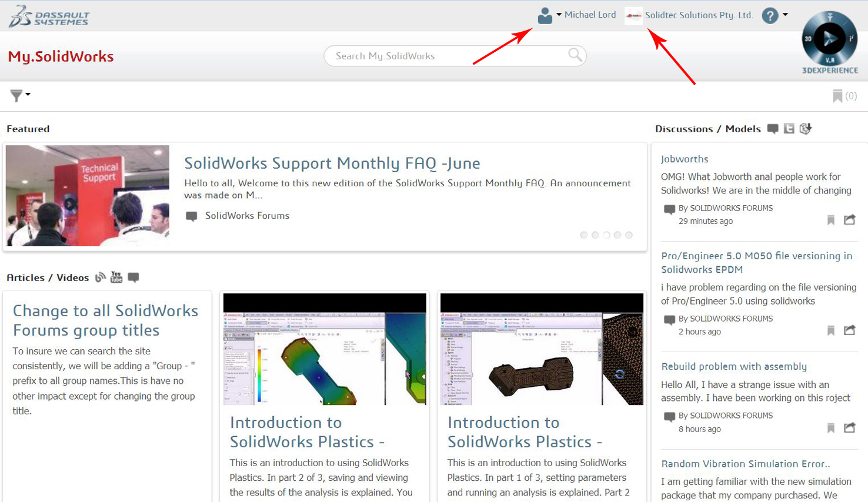This screenshot has width=868, height=502.
Task: Open saved bookmarks list showing (0)
Action: [x=844, y=96]
